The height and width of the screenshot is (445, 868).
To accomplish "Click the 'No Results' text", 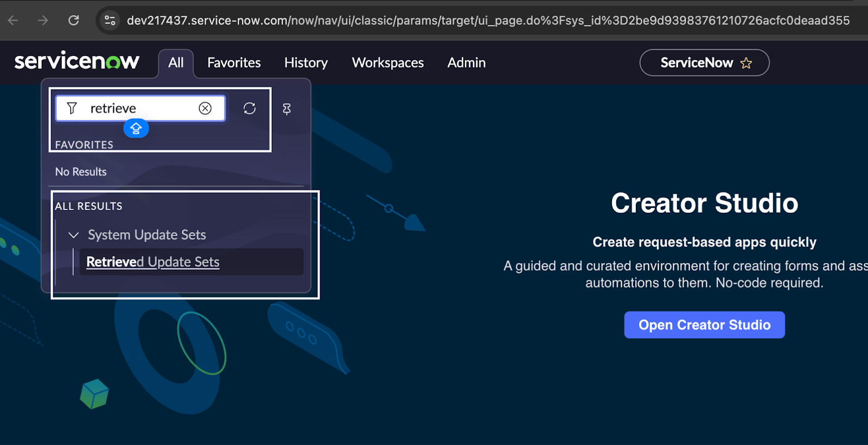I will click(x=81, y=171).
